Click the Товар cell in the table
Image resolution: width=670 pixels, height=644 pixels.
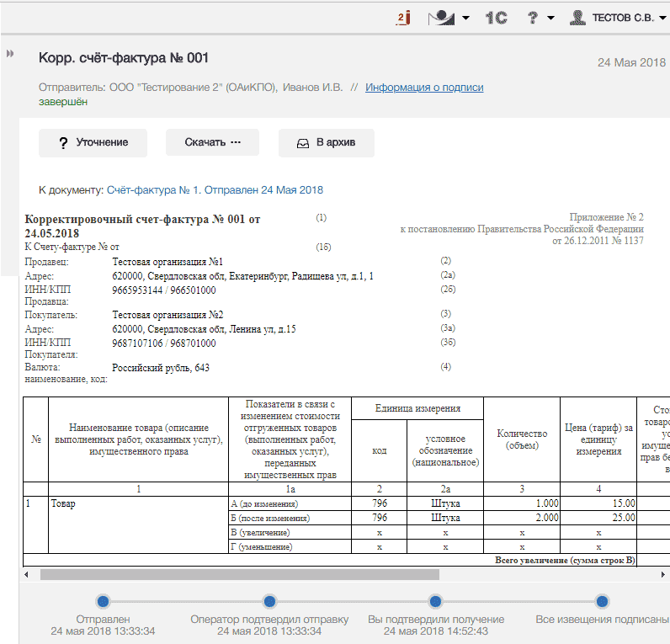[x=138, y=524]
